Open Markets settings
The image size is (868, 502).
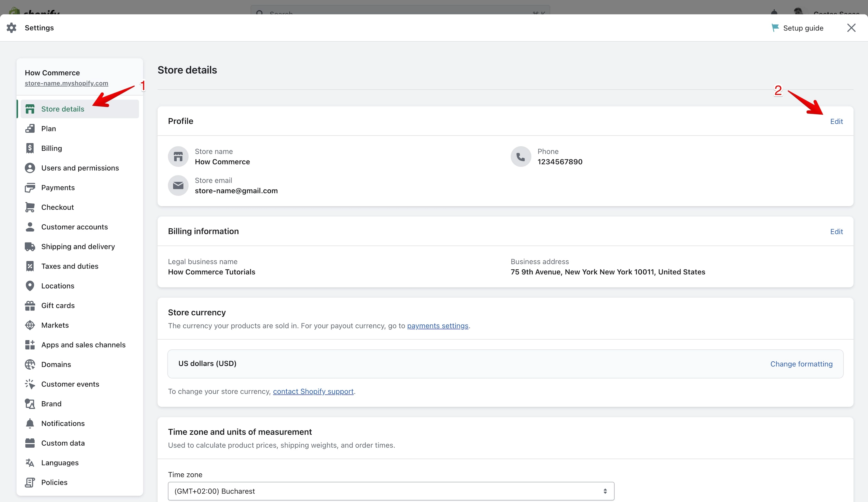80,325
